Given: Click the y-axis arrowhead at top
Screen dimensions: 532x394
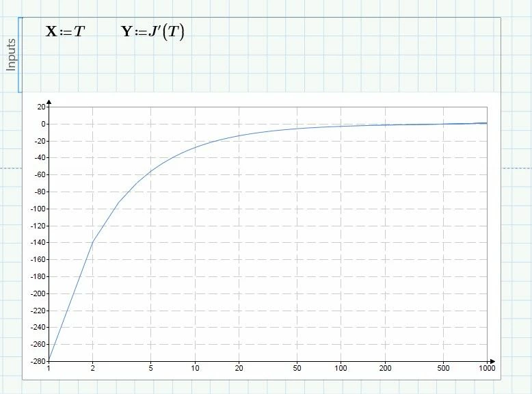Looking at the screenshot, I should (49, 102).
